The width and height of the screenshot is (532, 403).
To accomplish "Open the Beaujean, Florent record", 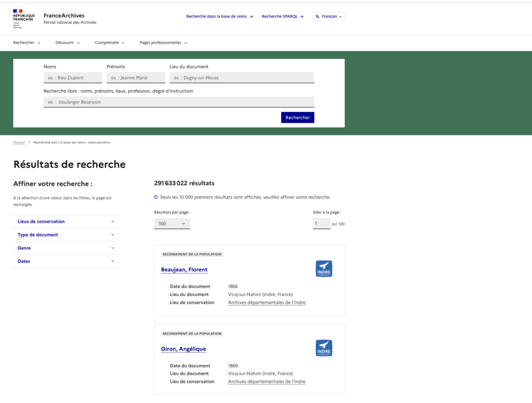I will coord(184,269).
